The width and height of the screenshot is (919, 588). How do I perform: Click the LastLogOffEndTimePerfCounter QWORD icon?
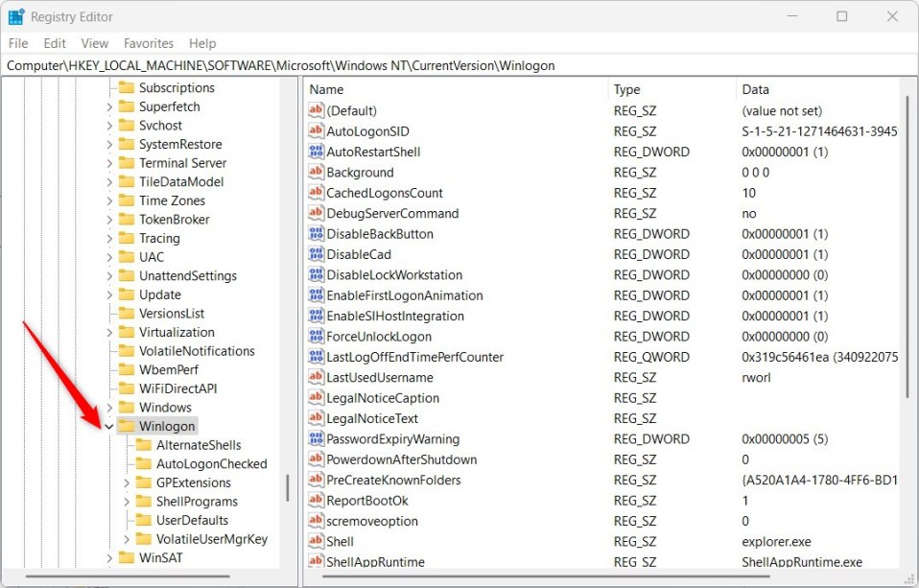(316, 357)
